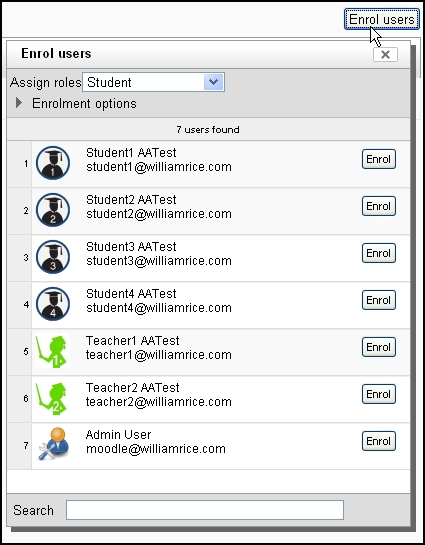
Task: Open the Assign roles dropdown
Action: click(153, 82)
